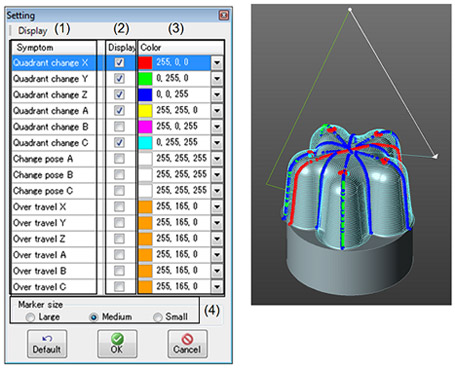The width and height of the screenshot is (455, 370).
Task: Enable display for Over travel C
Action: [x=119, y=286]
